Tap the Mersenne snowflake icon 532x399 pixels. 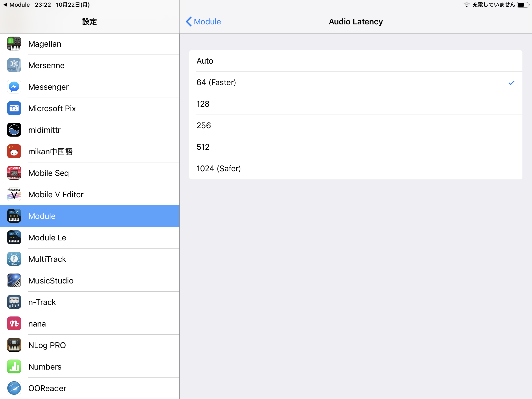pos(14,65)
